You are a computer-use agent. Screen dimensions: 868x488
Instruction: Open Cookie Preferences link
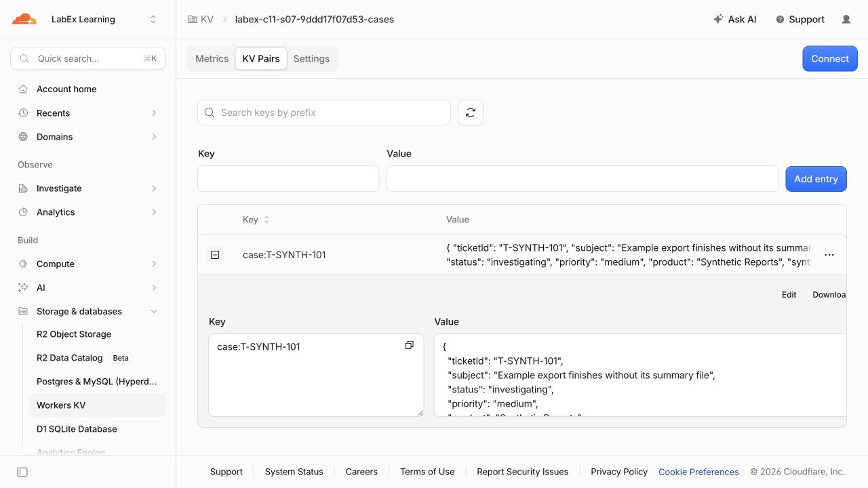click(x=698, y=472)
